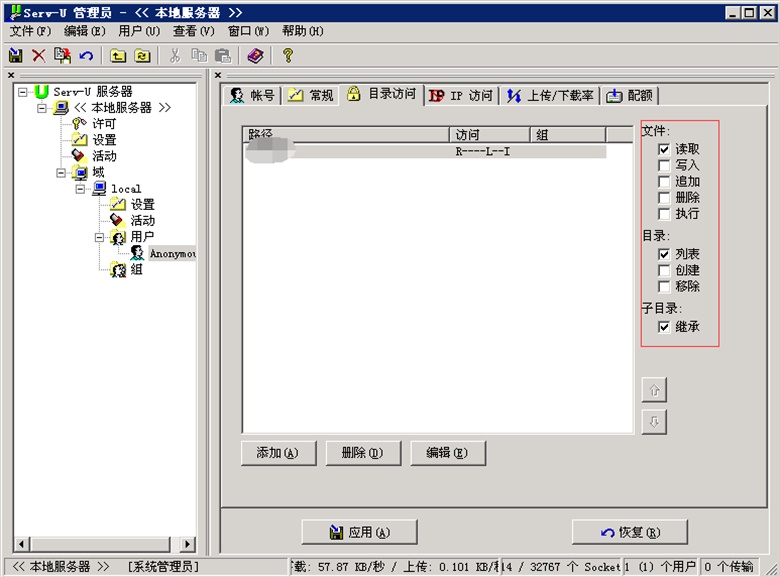Switch to the 常规 tab
Image resolution: width=780 pixels, height=577 pixels.
click(310, 95)
